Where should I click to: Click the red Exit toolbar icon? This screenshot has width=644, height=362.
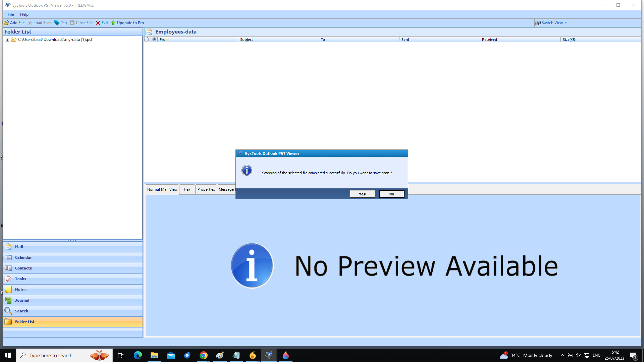point(98,23)
